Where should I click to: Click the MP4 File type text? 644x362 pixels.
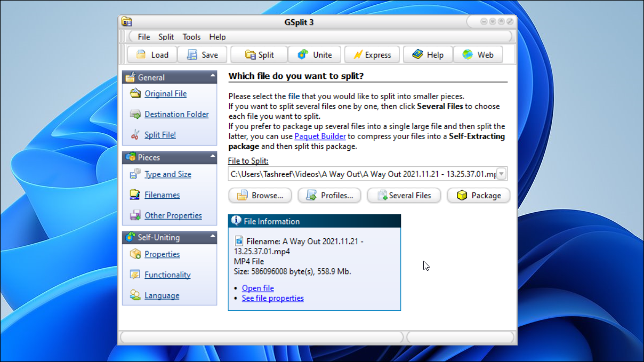tap(249, 262)
